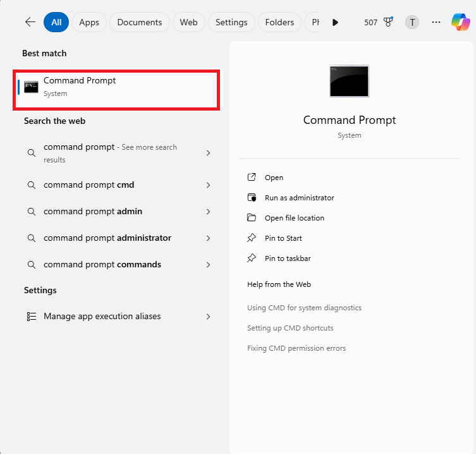476x455 pixels.
Task: Click search icon beside 'command prompt commands'
Action: pyautogui.click(x=32, y=265)
